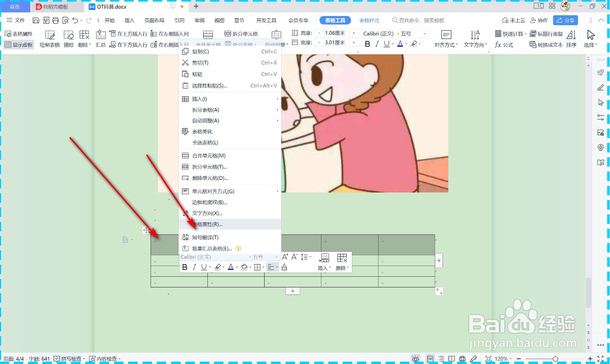Click the Print icon in quick access toolbar
Viewport: 610px width, 364px height.
pyautogui.click(x=56, y=20)
